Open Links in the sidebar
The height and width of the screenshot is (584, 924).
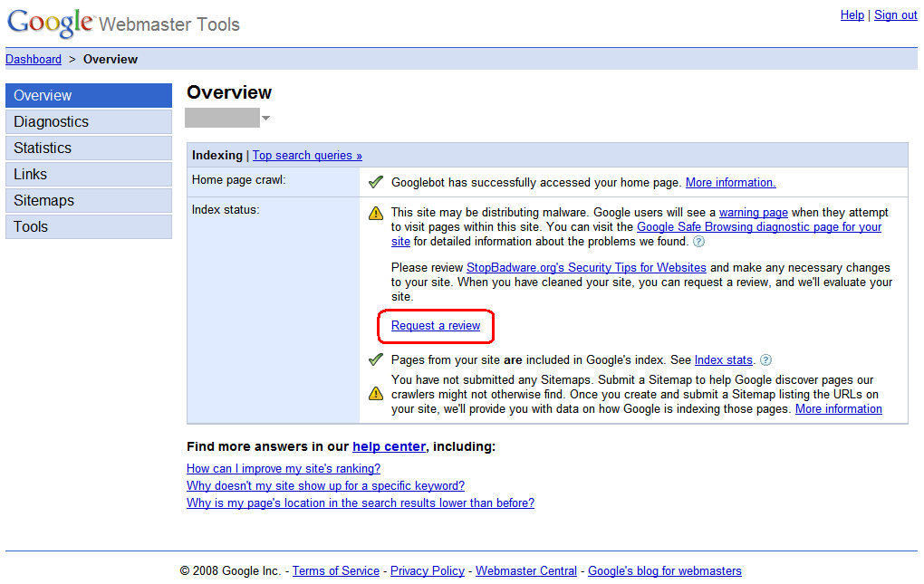click(x=89, y=174)
